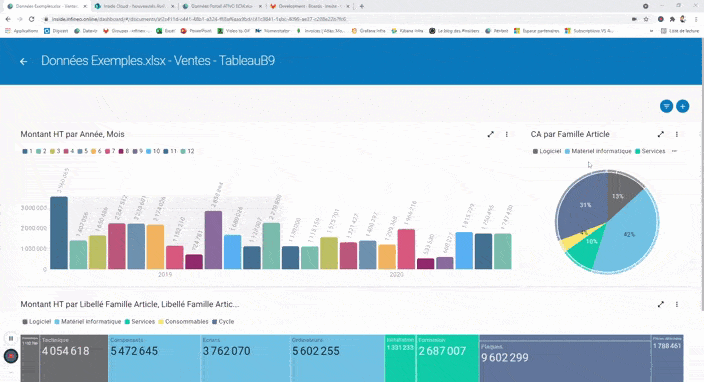Toggle month 10 series in bar legend
704x382 pixels.
(x=153, y=151)
